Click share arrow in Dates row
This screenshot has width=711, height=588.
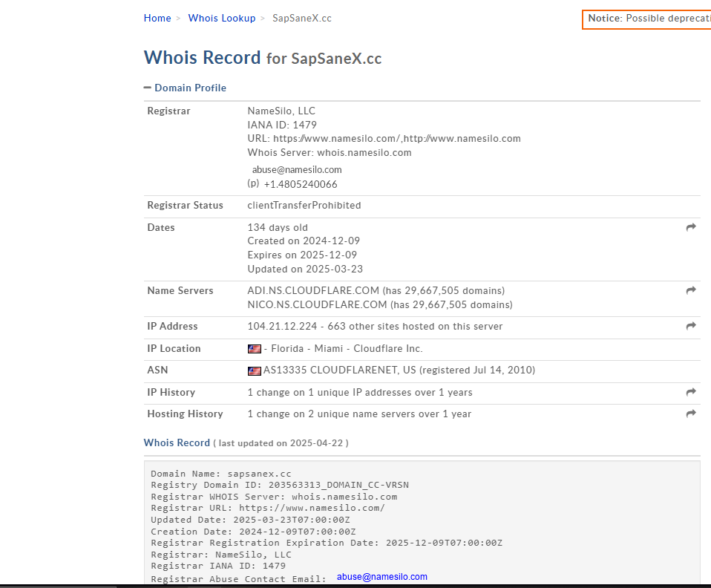tap(691, 227)
